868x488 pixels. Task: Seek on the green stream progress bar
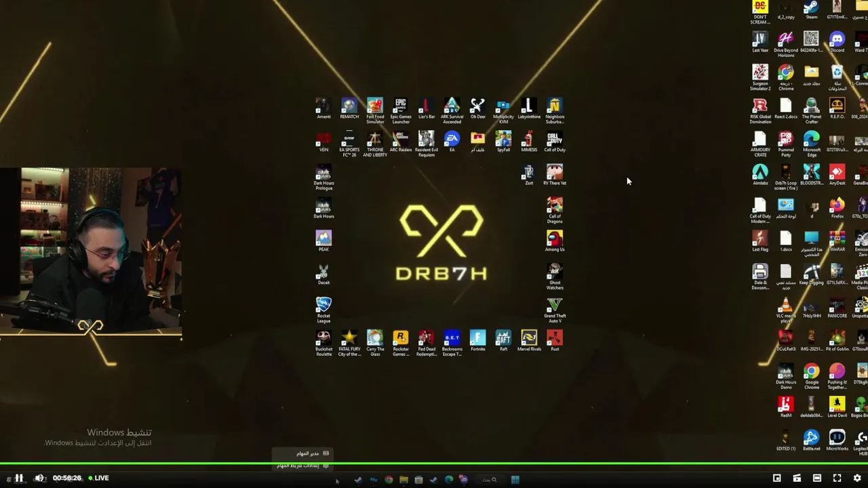coord(434,465)
